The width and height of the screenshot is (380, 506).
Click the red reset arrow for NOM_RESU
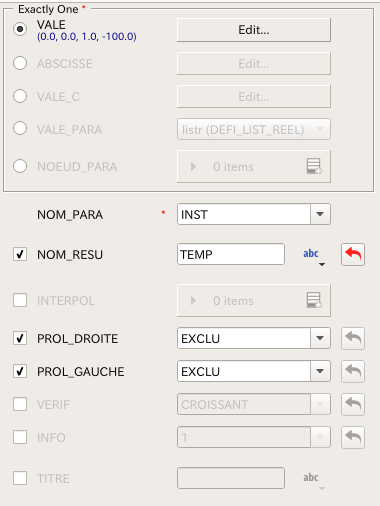[353, 254]
